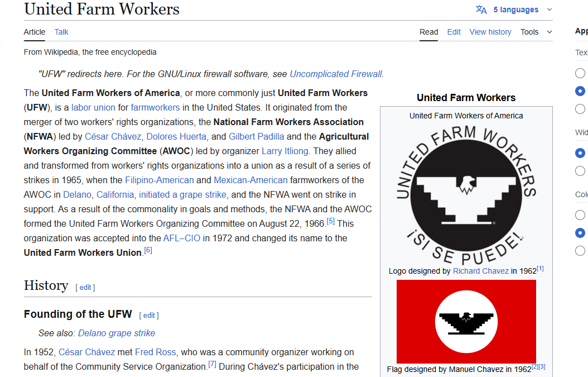The image size is (588, 377).
Task: Select the second, selected Text size radio option
Action: point(580,91)
